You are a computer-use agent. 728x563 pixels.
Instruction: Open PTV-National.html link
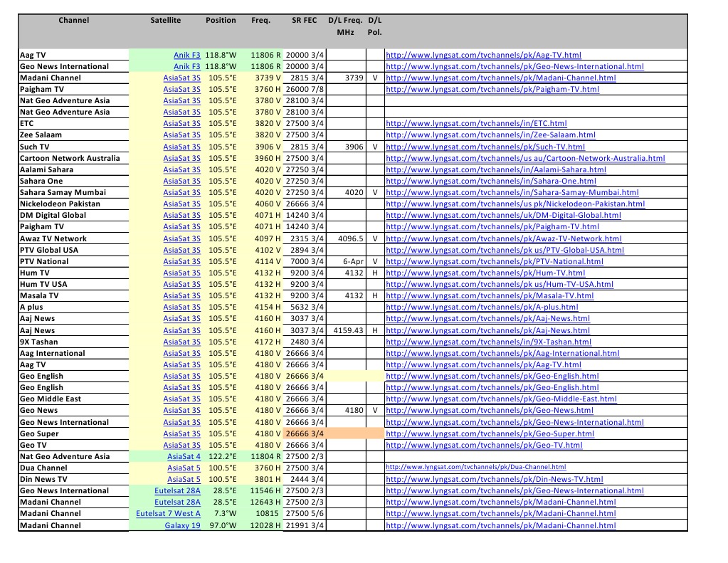[x=495, y=261]
